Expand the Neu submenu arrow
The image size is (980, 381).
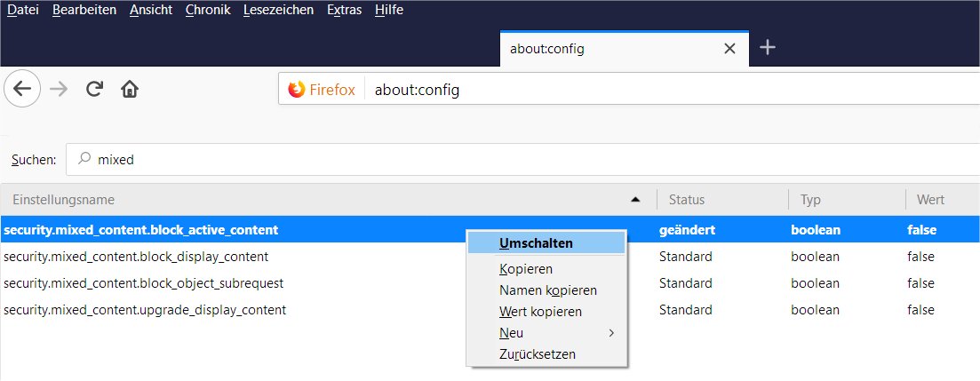point(610,333)
